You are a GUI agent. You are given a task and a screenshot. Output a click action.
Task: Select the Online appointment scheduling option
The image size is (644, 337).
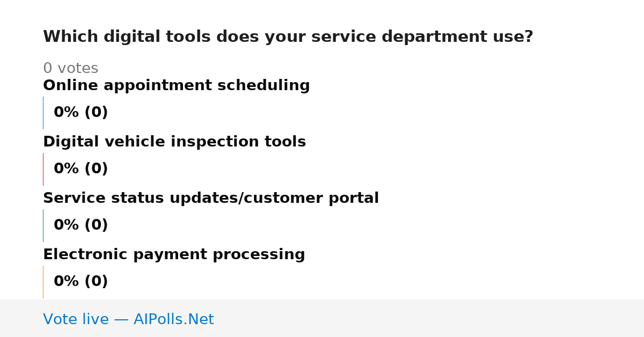point(176,86)
